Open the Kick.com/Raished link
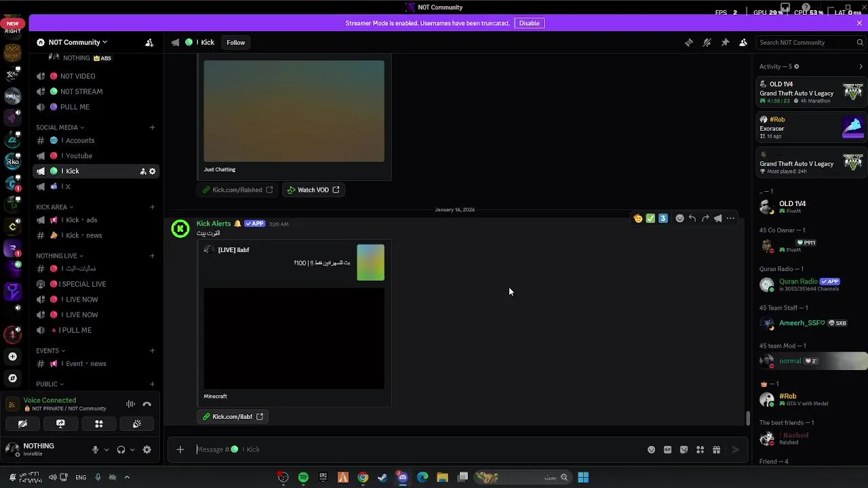Screen dimensions: 868x488 (x=237, y=190)
